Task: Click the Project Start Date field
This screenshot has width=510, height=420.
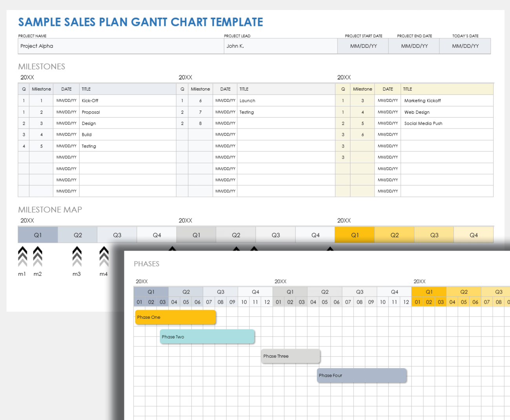Action: coord(362,46)
